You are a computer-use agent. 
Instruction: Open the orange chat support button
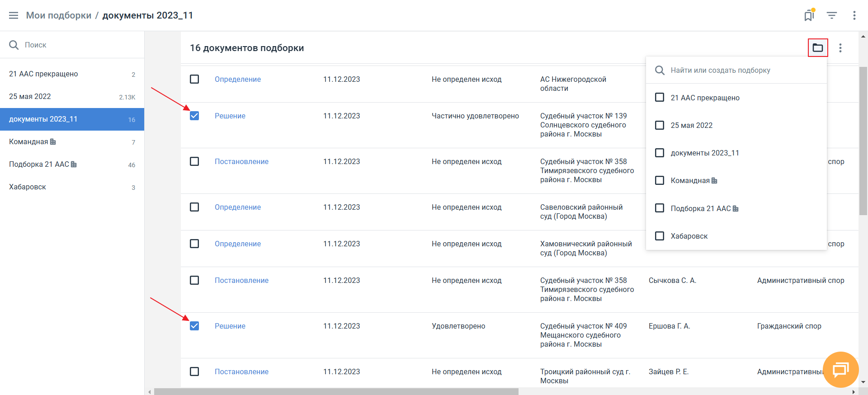(840, 370)
